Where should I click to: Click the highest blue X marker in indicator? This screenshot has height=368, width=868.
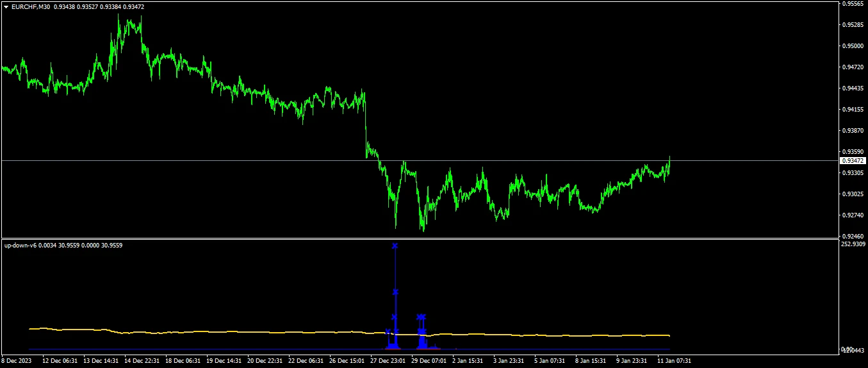395,246
